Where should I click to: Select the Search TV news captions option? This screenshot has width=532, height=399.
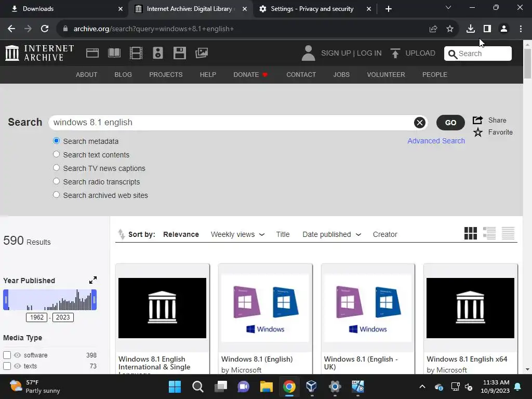56,168
